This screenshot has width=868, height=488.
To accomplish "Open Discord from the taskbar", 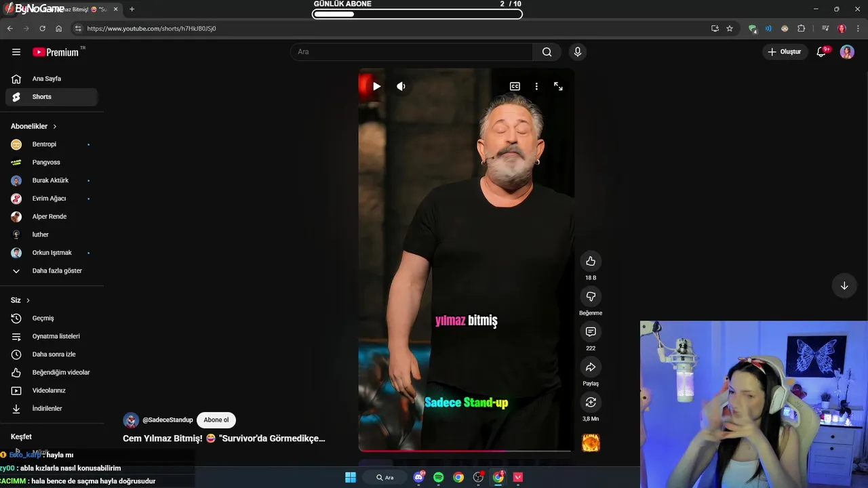I will [x=418, y=477].
